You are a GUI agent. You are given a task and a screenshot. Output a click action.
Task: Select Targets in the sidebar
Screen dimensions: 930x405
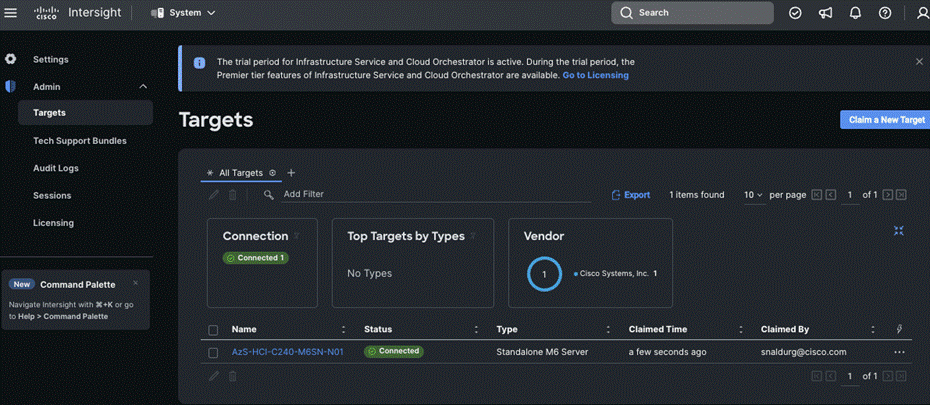click(x=85, y=113)
